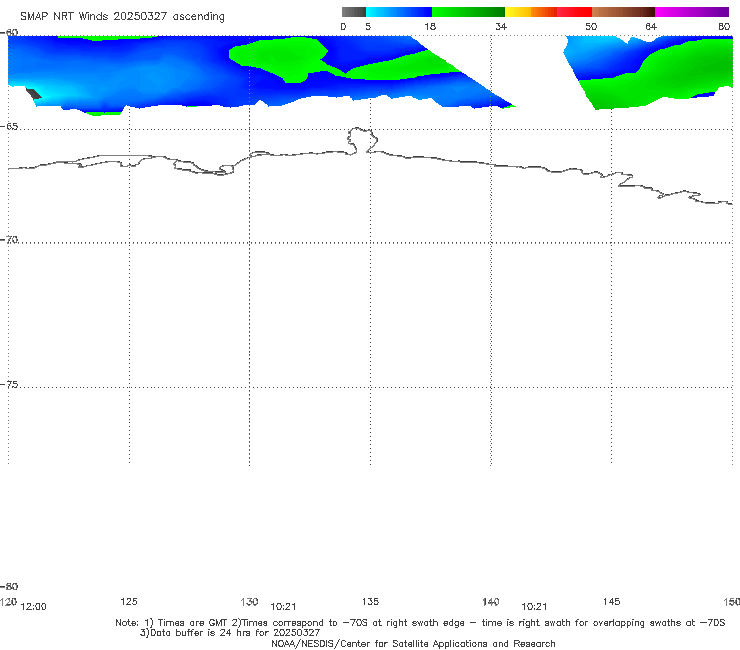Screen dimensions: 740x650
Task: Click the latitude label '-75'
Action: pos(9,385)
